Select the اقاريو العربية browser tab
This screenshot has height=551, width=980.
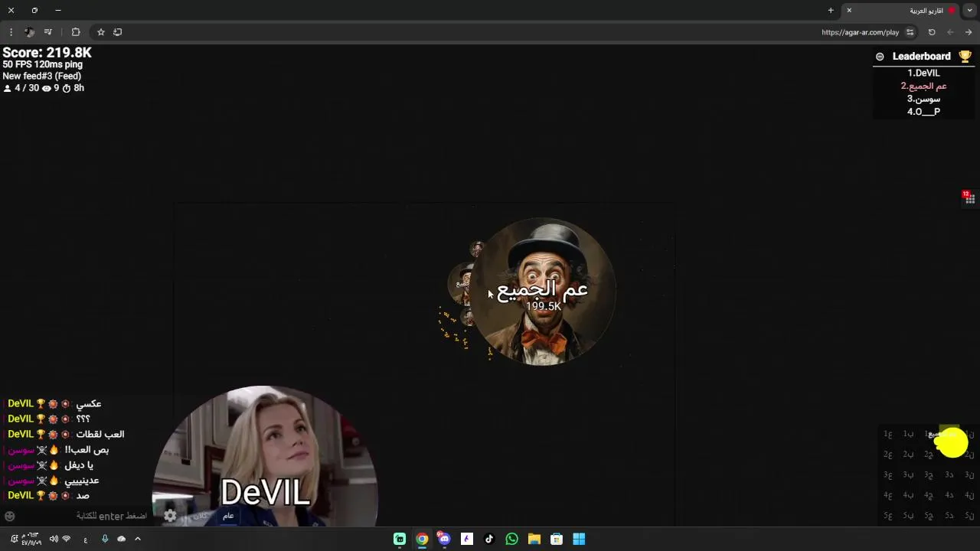pos(902,11)
